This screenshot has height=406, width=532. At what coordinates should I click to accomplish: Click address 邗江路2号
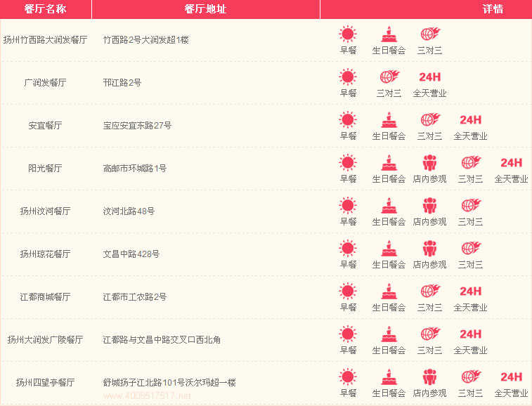click(x=122, y=83)
